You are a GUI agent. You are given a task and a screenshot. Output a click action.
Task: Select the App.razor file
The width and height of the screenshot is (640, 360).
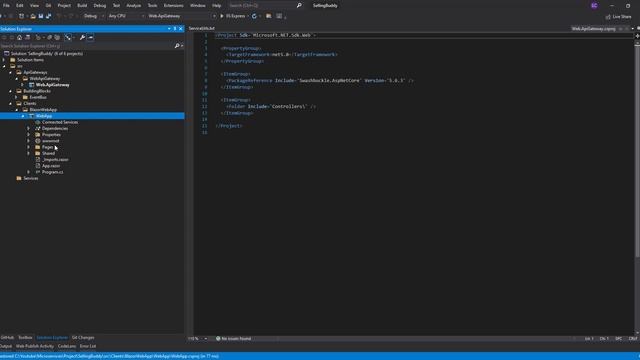(x=51, y=166)
